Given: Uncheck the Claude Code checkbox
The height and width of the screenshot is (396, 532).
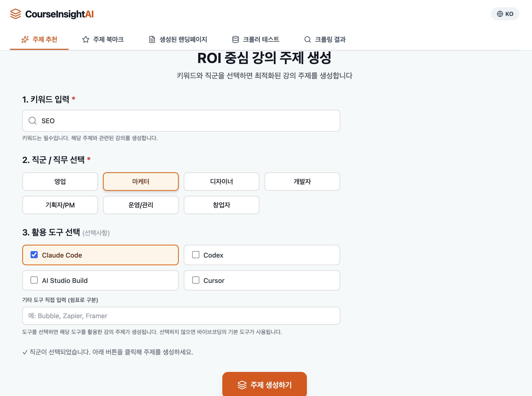Looking at the screenshot, I should 34,255.
